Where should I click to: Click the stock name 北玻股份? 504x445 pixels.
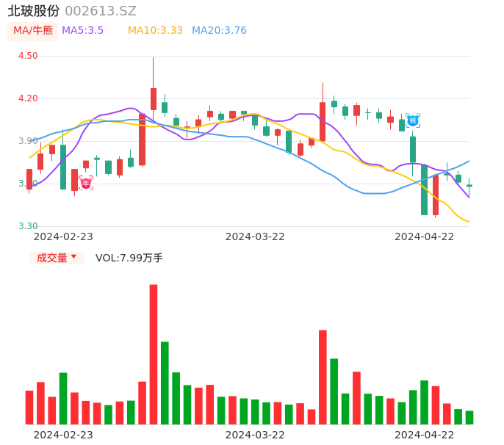point(34,11)
